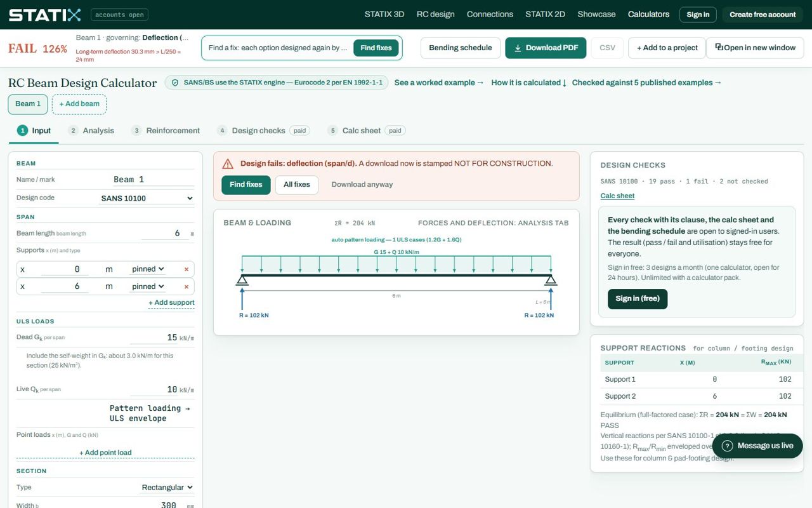
Task: Open the Bending schedule
Action: click(x=461, y=48)
